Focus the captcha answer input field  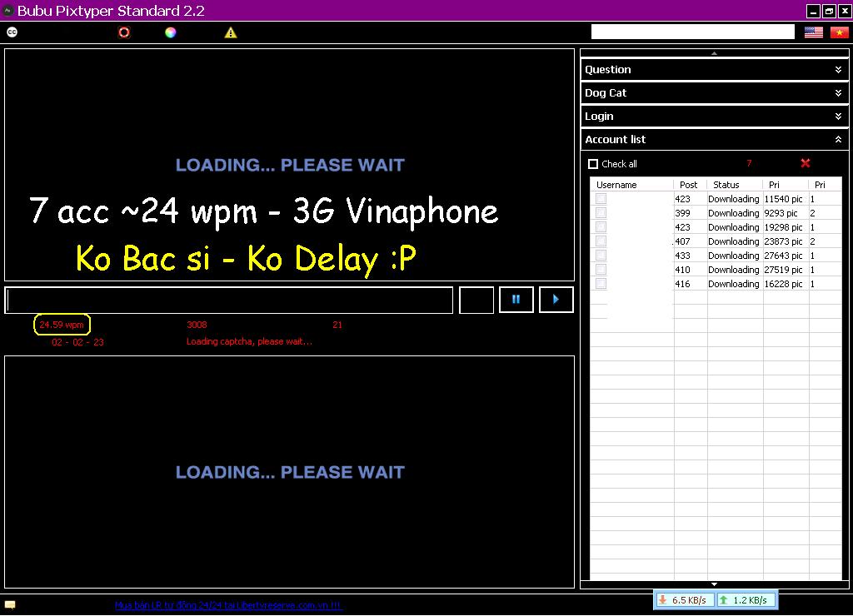(x=229, y=301)
